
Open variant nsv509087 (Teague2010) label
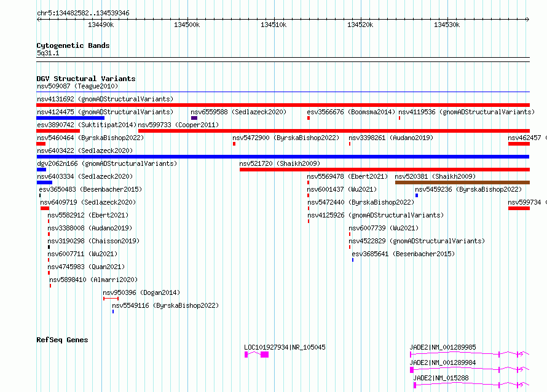tap(77, 86)
